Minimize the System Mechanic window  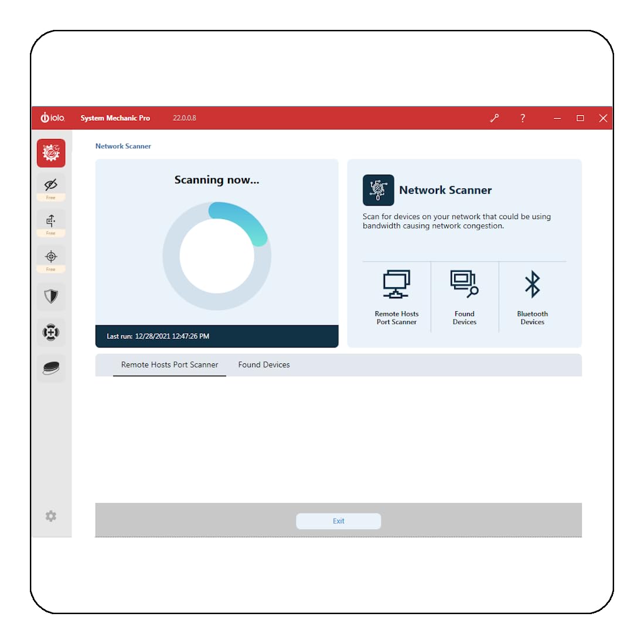[x=557, y=118]
